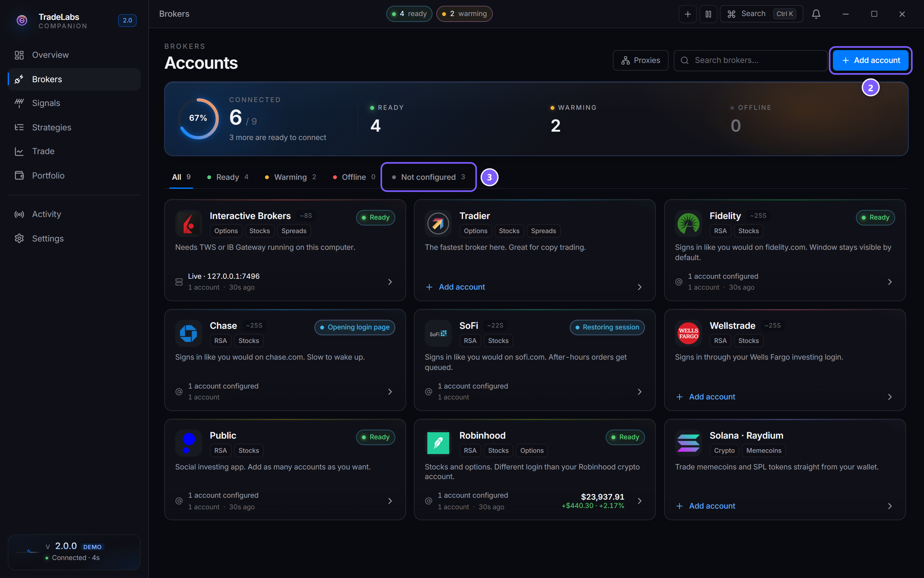Image resolution: width=924 pixels, height=578 pixels.
Task: Show the Activity feed
Action: click(74, 215)
